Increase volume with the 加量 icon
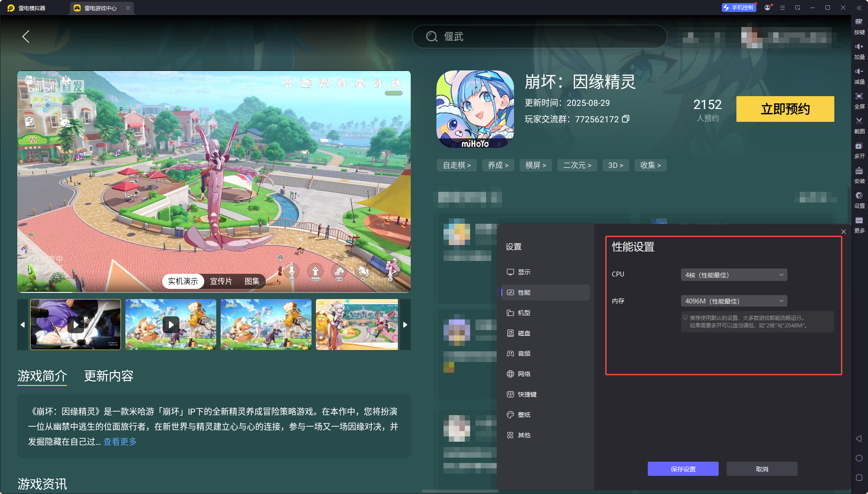The width and height of the screenshot is (868, 494). click(859, 51)
